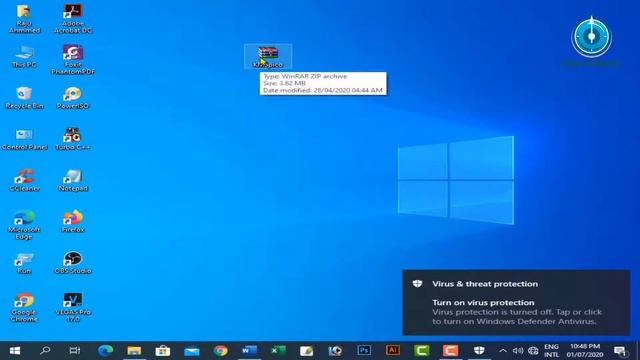Select the Turbo C++ shortcut
Image resolution: width=640 pixels, height=360 pixels.
click(73, 139)
